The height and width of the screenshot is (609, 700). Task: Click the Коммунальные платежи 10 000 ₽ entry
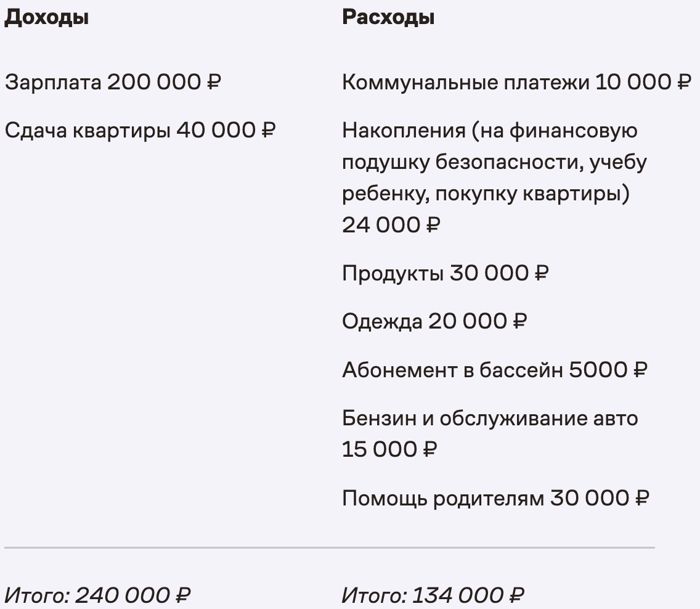pyautogui.click(x=517, y=82)
